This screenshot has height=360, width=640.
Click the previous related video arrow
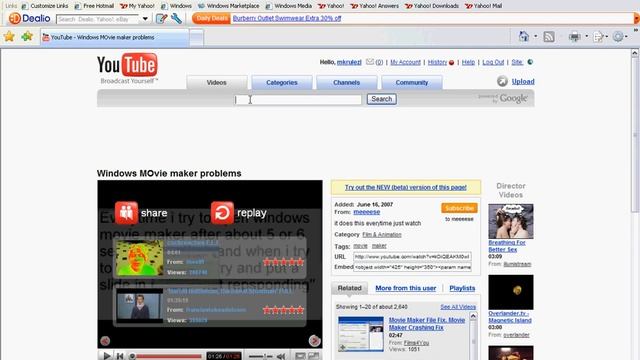tap(105, 341)
